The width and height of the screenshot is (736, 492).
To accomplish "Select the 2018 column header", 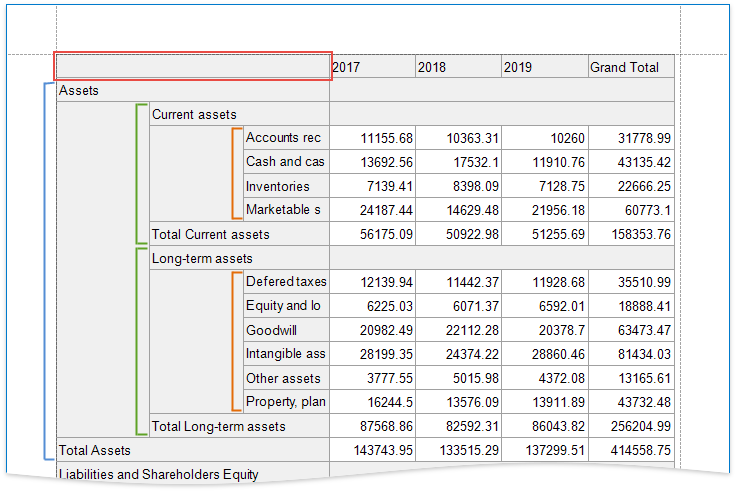I will point(458,67).
